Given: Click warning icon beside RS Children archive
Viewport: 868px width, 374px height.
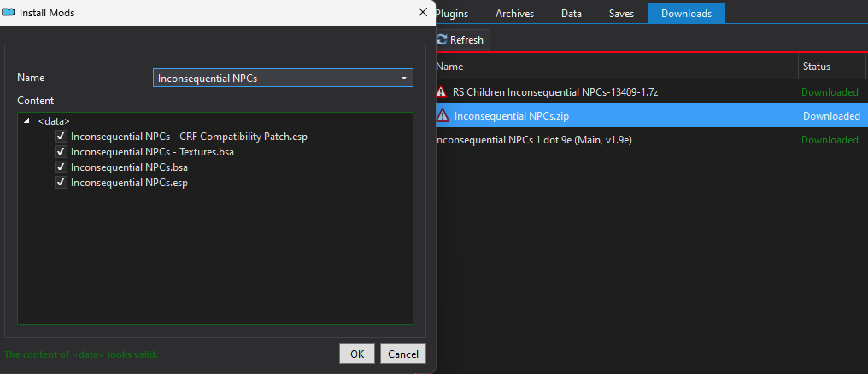Looking at the screenshot, I should [441, 92].
